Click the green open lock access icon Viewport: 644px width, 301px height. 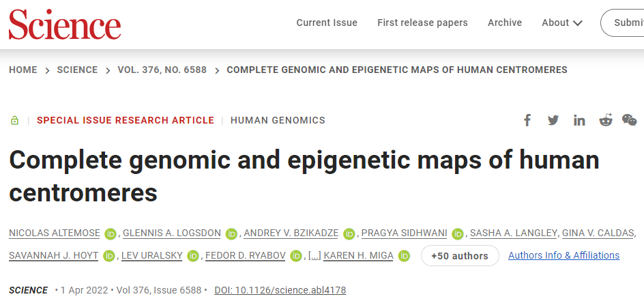15,120
